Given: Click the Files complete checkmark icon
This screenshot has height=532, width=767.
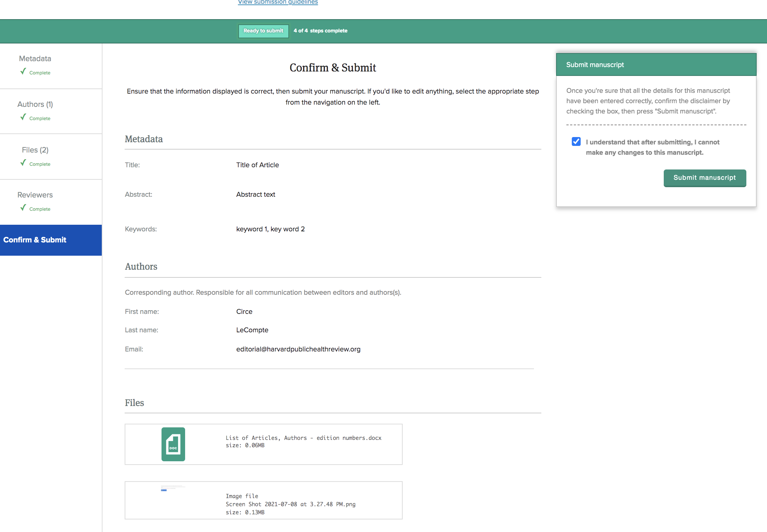Looking at the screenshot, I should [23, 163].
